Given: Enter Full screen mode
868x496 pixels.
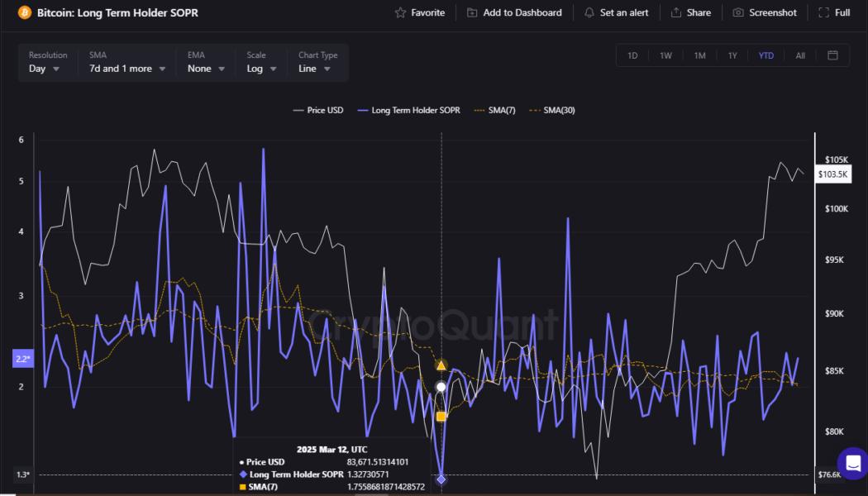Looking at the screenshot, I should pyautogui.click(x=833, y=12).
